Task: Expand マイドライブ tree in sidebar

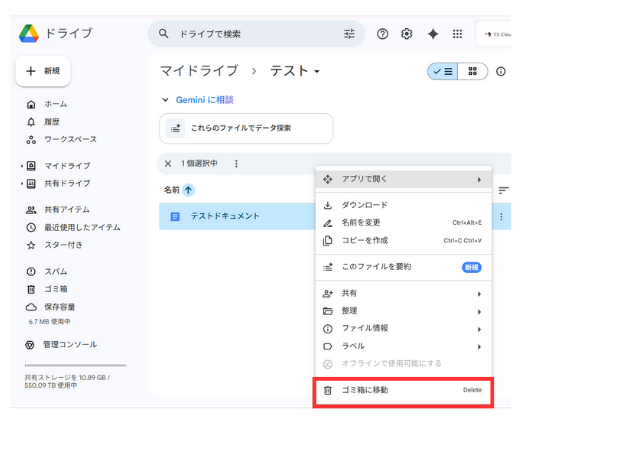Action: click(x=21, y=166)
